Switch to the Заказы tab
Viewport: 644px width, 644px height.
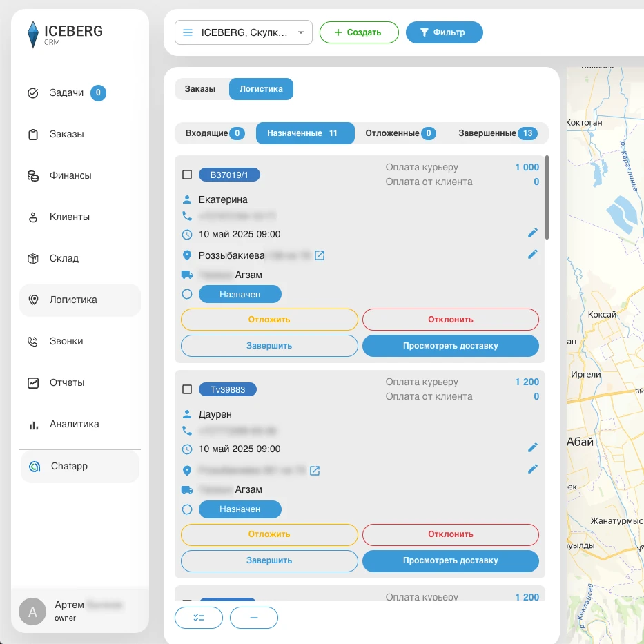point(200,89)
